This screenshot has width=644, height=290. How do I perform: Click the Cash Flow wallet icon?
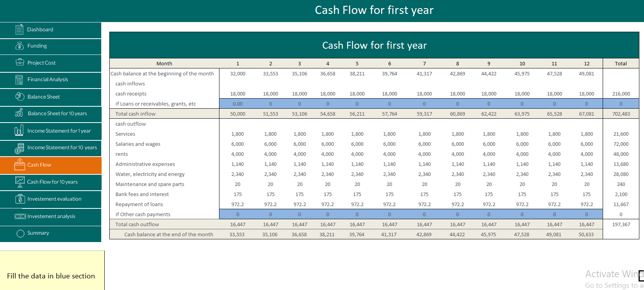point(20,165)
